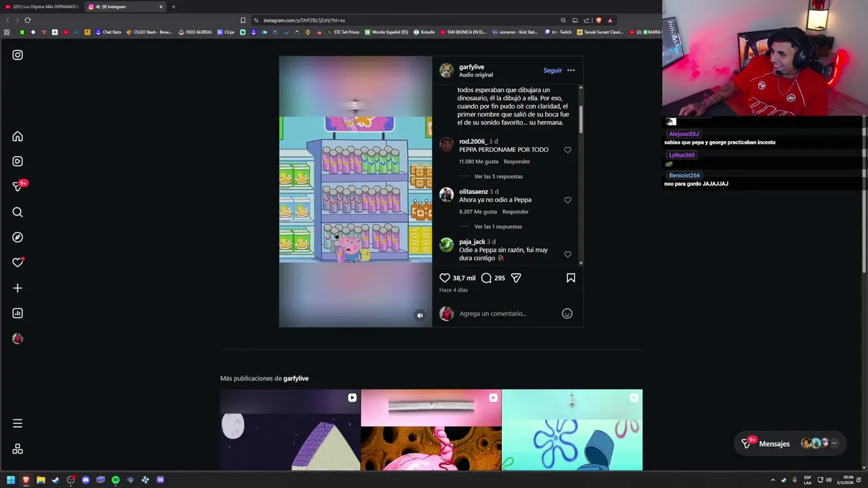Open post options three-dot menu
Image resolution: width=868 pixels, height=488 pixels.
tap(571, 70)
